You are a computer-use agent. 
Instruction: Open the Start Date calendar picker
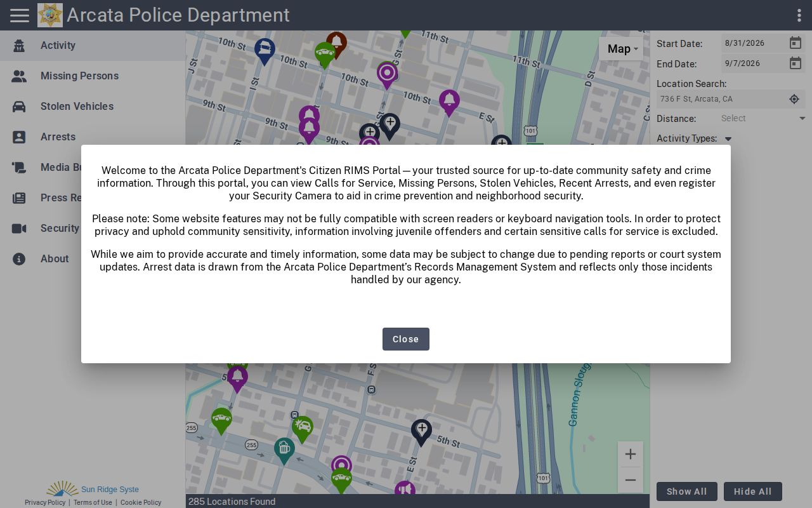pyautogui.click(x=796, y=43)
